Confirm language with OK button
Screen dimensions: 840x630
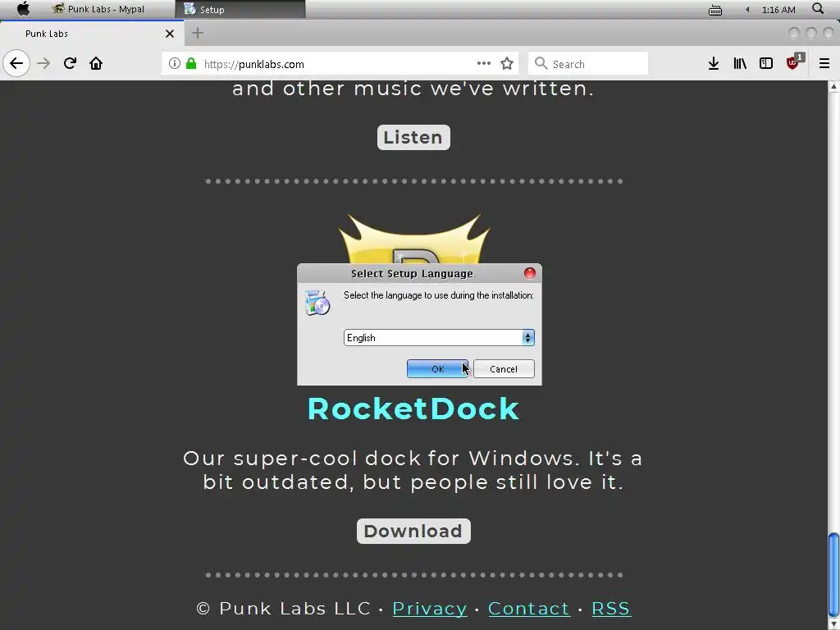click(438, 369)
